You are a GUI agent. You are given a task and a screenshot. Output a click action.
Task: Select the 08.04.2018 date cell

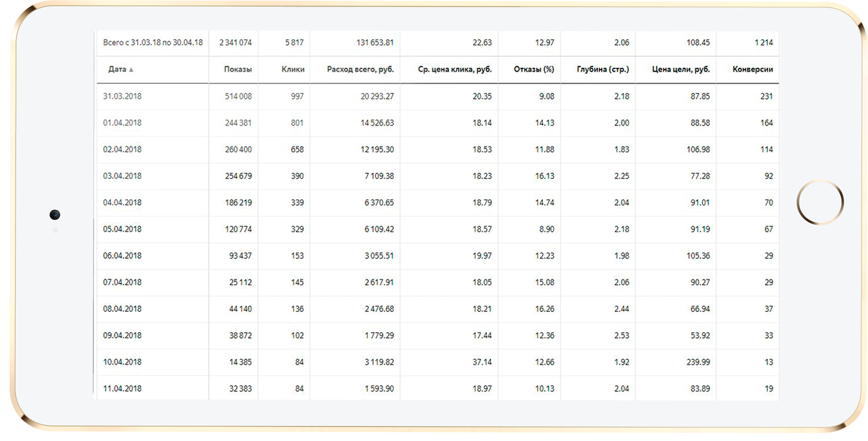(122, 309)
